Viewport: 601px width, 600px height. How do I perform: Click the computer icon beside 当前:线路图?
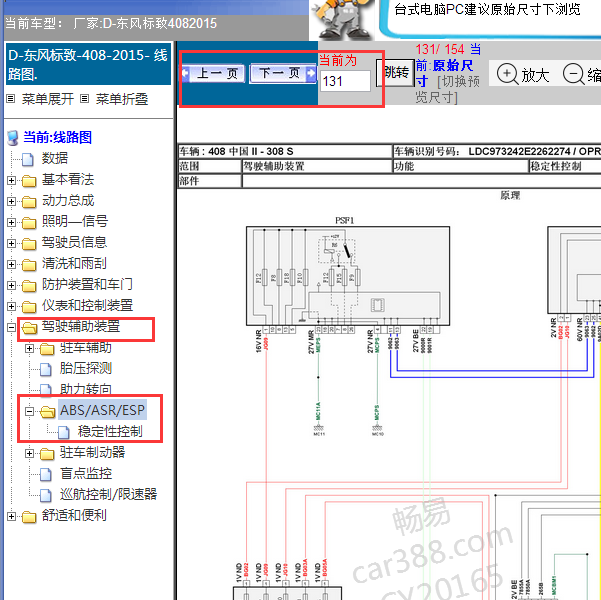click(x=13, y=138)
